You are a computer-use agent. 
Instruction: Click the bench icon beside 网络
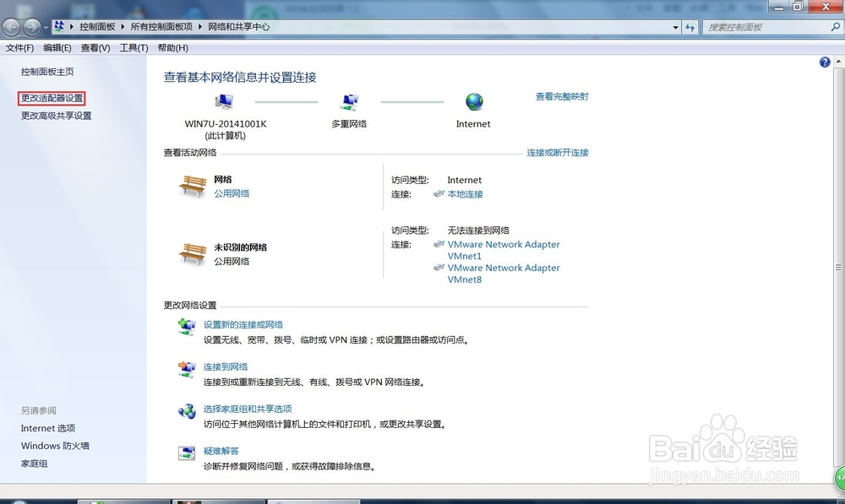[193, 186]
